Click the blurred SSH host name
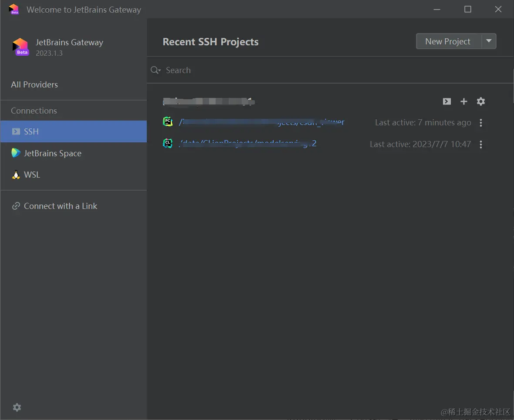Image resolution: width=514 pixels, height=420 pixels. (209, 101)
